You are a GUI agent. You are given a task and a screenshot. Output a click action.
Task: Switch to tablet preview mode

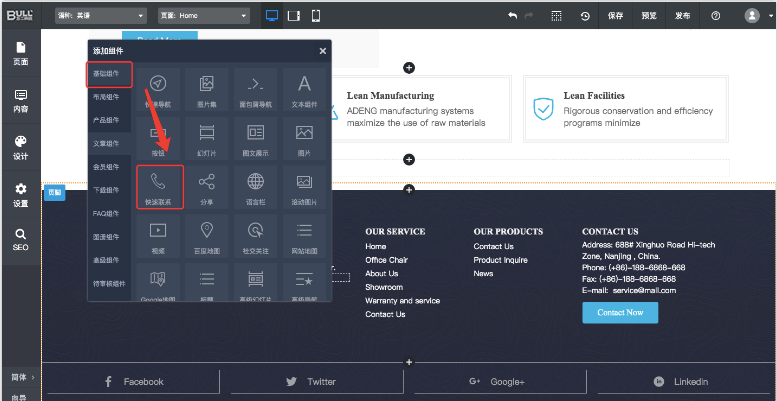[294, 16]
